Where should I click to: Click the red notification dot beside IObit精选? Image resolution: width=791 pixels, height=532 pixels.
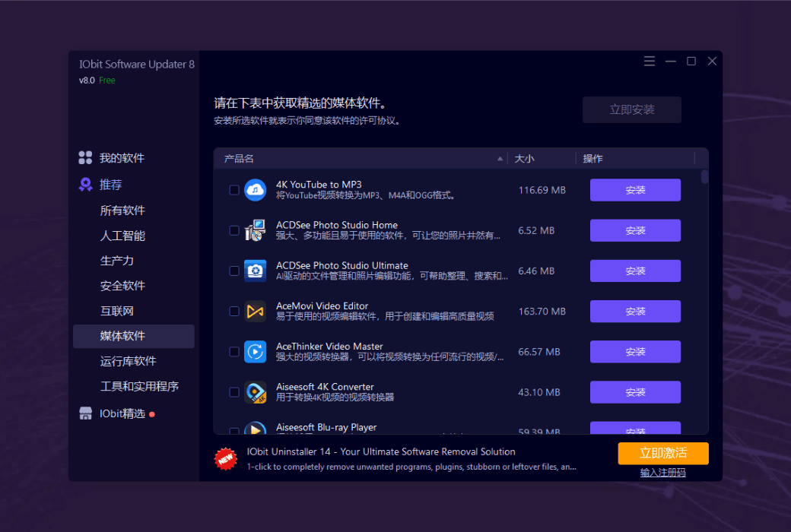click(x=152, y=414)
